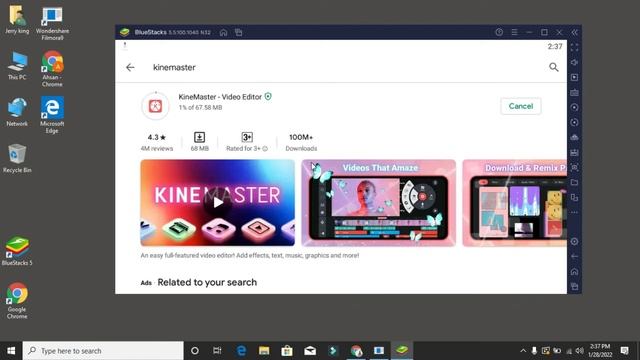Collapse the BlueStacks sidebar with double arrows

(x=574, y=32)
